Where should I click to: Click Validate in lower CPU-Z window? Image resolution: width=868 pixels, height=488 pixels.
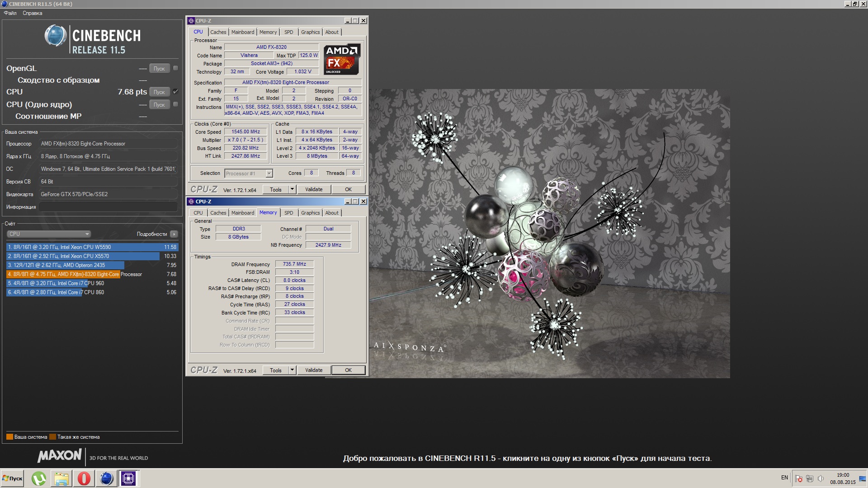click(314, 370)
